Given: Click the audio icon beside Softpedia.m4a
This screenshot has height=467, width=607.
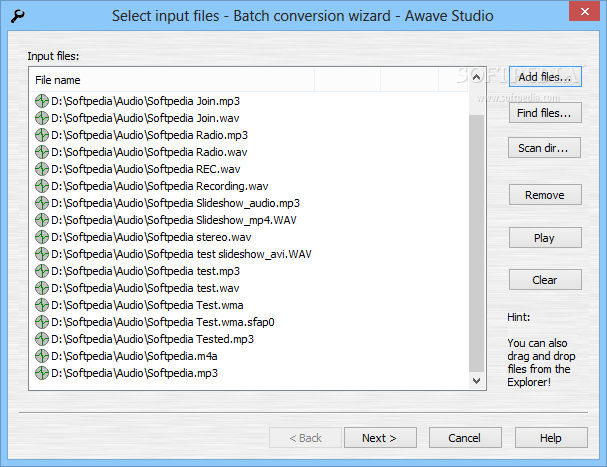Looking at the screenshot, I should click(x=41, y=356).
